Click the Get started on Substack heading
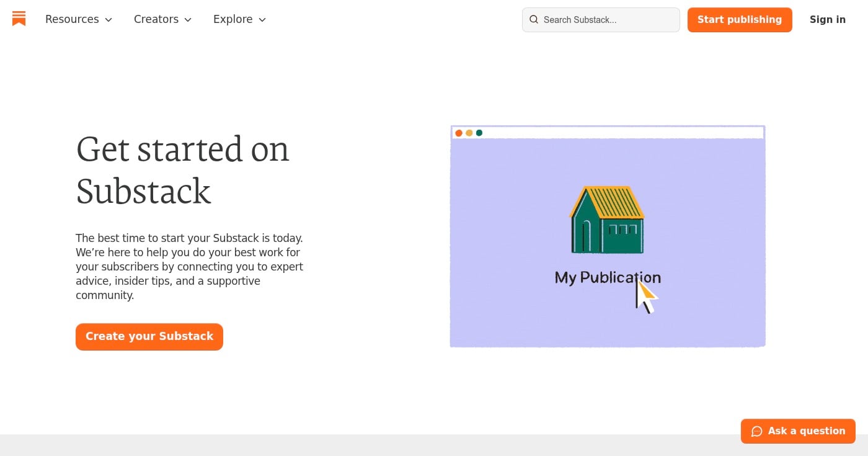The height and width of the screenshot is (456, 868). pos(183,169)
